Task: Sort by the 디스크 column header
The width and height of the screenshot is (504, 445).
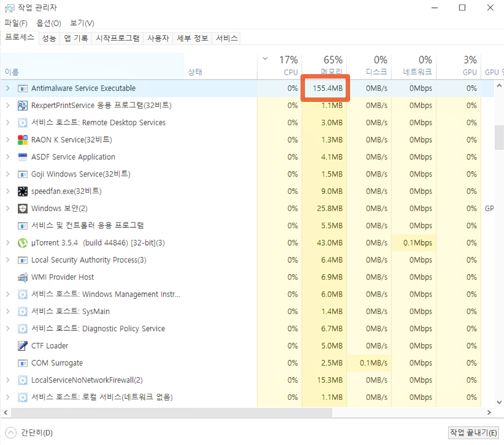Action: (x=369, y=66)
